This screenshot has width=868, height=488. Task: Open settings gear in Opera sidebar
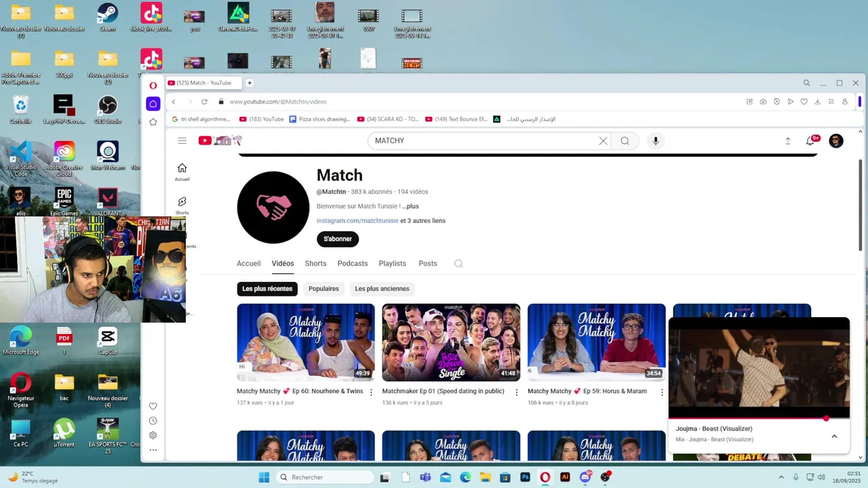(x=153, y=435)
